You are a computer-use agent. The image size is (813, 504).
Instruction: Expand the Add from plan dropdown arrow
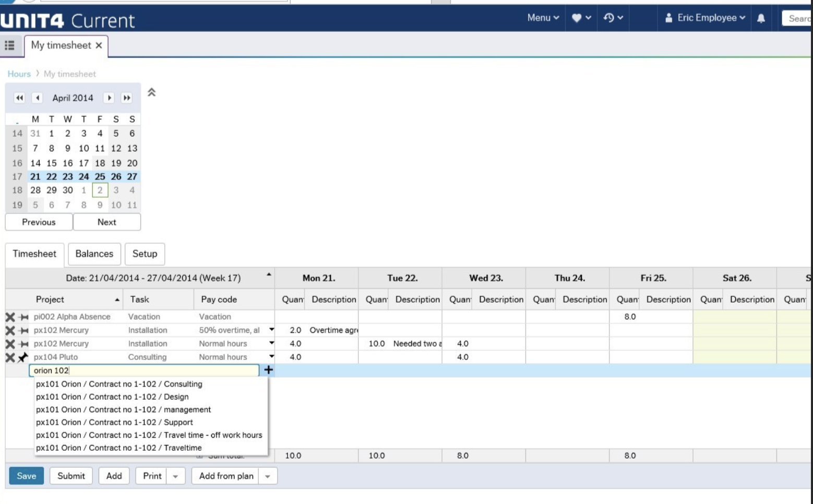coord(268,476)
